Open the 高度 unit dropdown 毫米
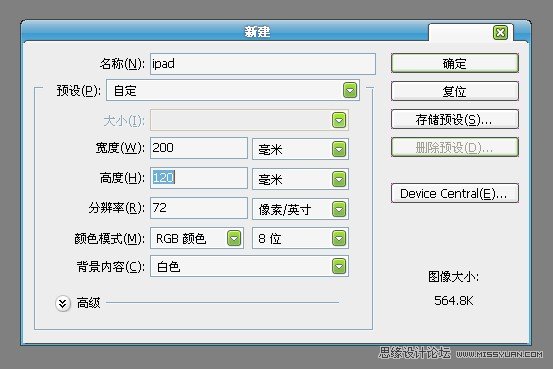553x369 pixels. 300,179
